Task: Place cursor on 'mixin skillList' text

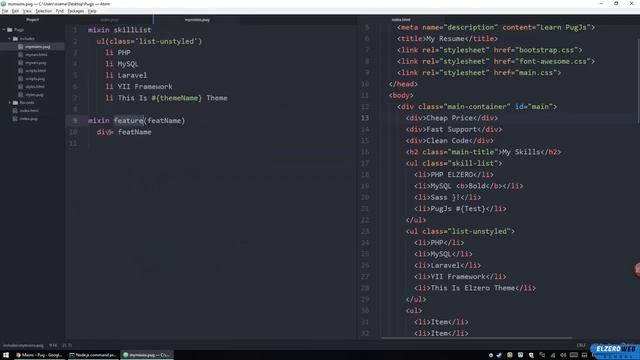Action: (119, 30)
